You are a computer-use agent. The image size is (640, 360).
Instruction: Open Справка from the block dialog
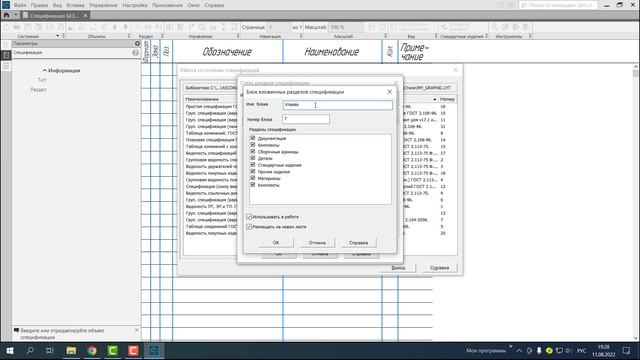pyautogui.click(x=358, y=242)
